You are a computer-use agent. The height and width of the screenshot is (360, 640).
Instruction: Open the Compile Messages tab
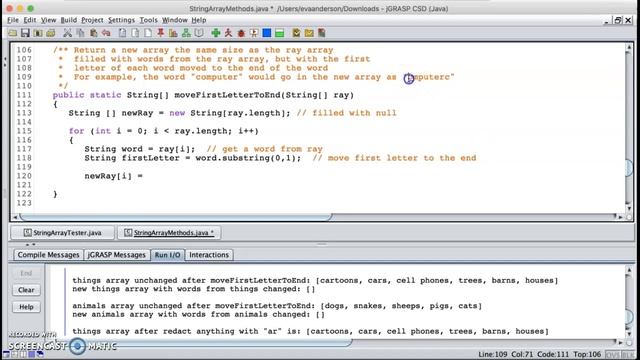(x=48, y=255)
